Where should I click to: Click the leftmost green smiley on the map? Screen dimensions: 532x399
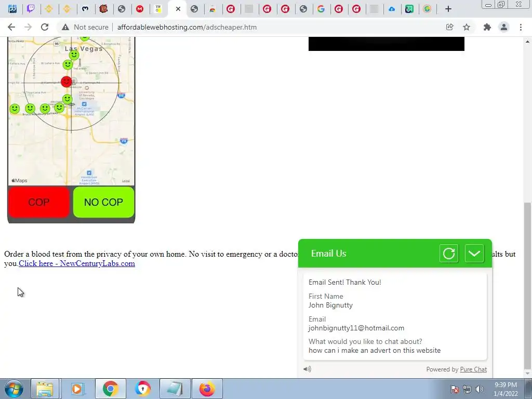pos(14,109)
